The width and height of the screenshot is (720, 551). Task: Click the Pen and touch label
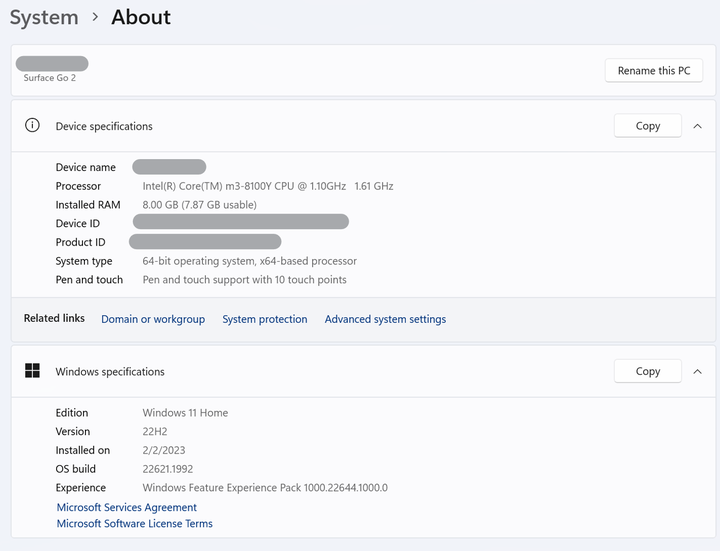click(x=89, y=280)
